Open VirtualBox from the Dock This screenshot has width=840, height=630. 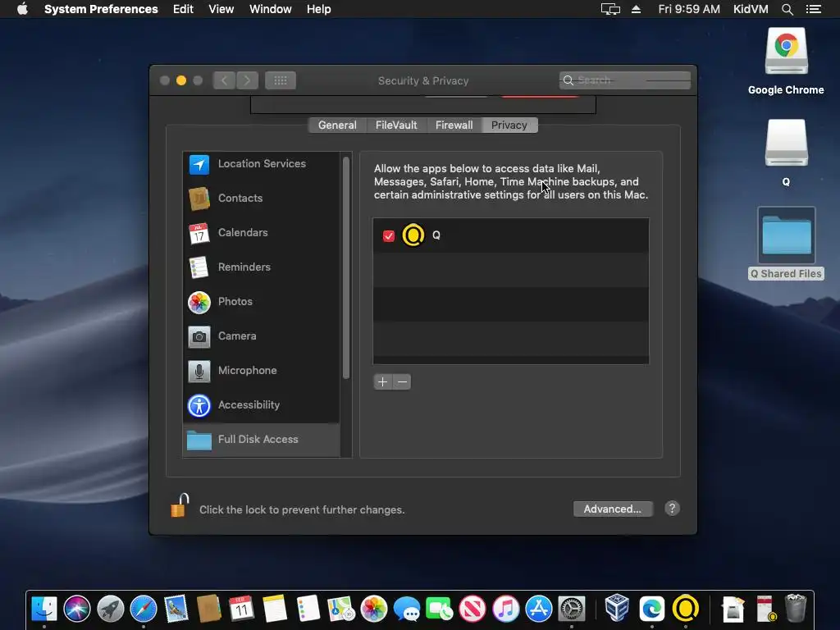[x=617, y=609]
